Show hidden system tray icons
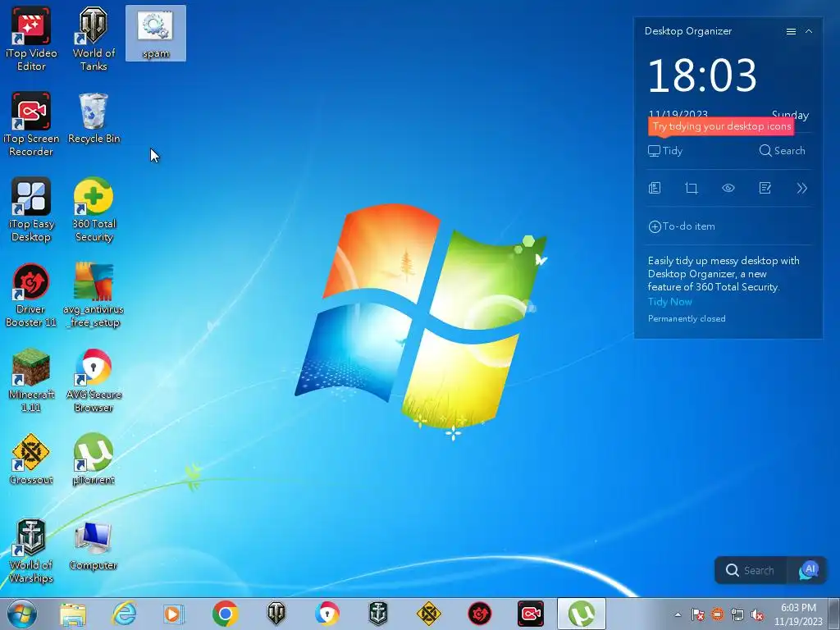840x630 pixels. click(678, 614)
